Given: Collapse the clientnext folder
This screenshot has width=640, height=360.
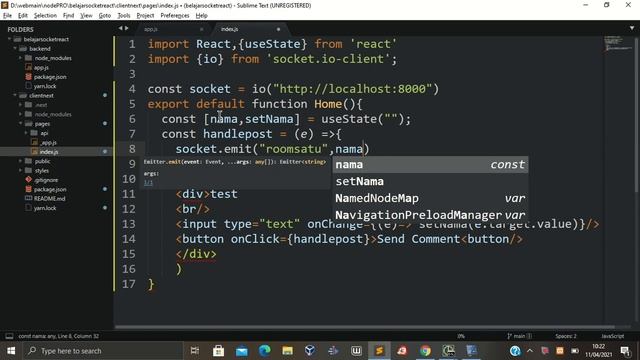Looking at the screenshot, I should click(x=15, y=96).
